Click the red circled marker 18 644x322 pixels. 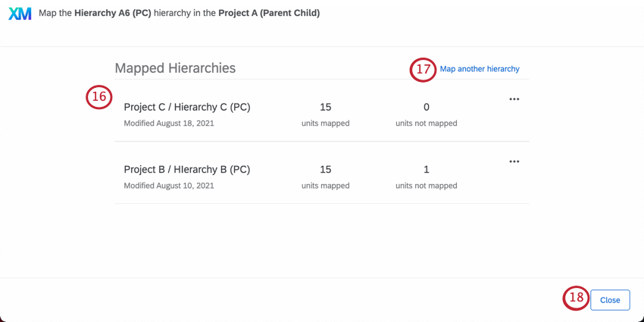pyautogui.click(x=576, y=298)
